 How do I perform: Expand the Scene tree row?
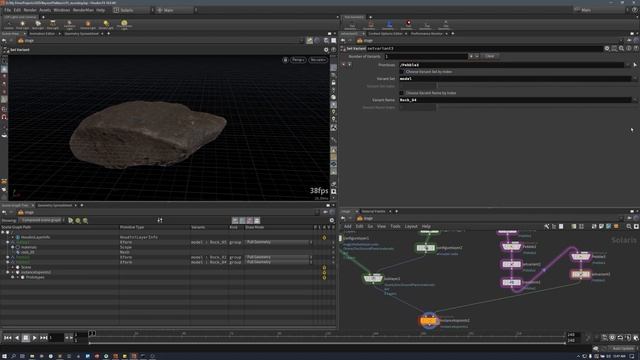13,267
